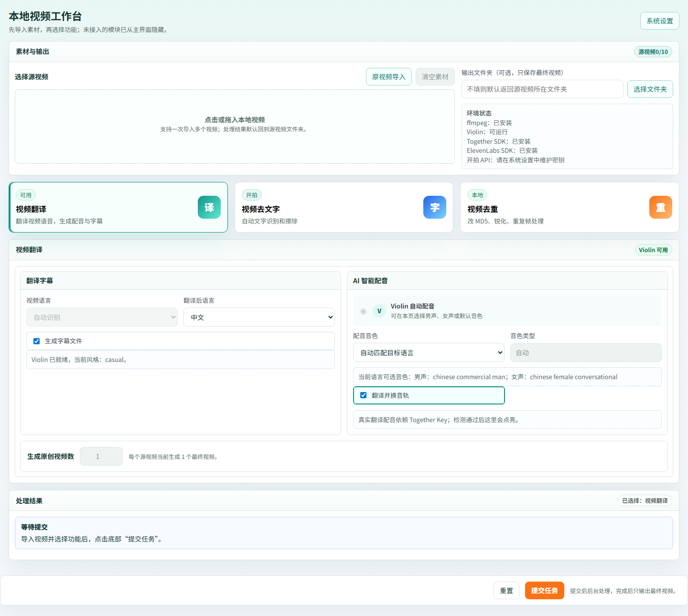Click the ElevenLabs SDK：已安装 status line
This screenshot has height=616, width=688.
point(502,150)
